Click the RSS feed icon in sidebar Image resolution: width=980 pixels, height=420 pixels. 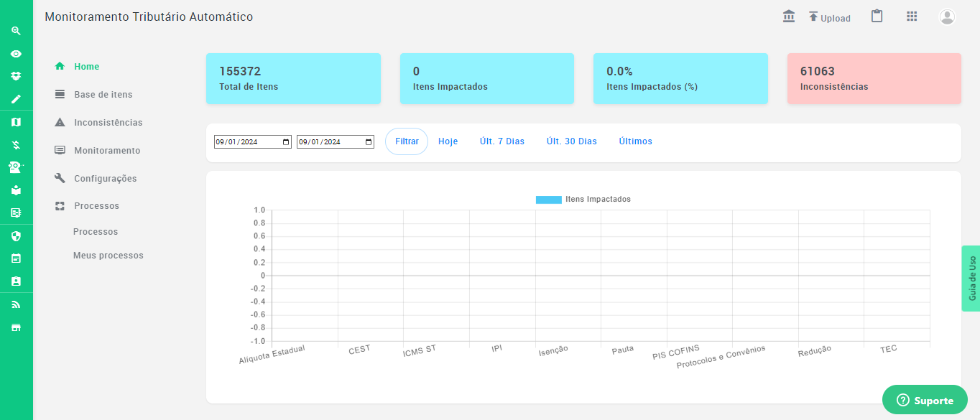coord(16,304)
